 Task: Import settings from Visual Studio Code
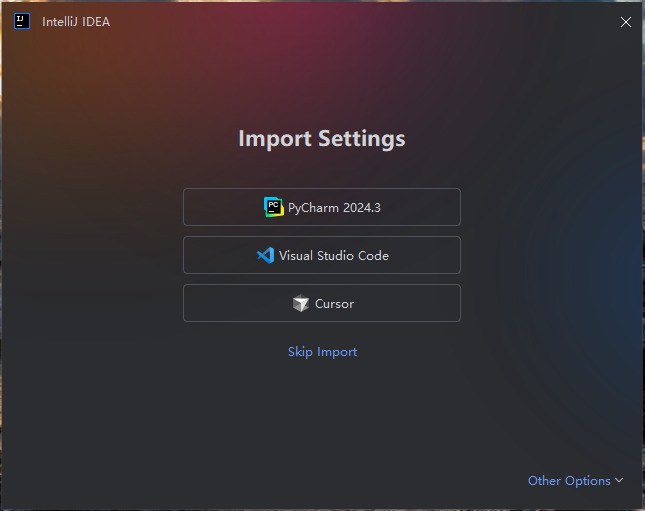click(x=321, y=255)
